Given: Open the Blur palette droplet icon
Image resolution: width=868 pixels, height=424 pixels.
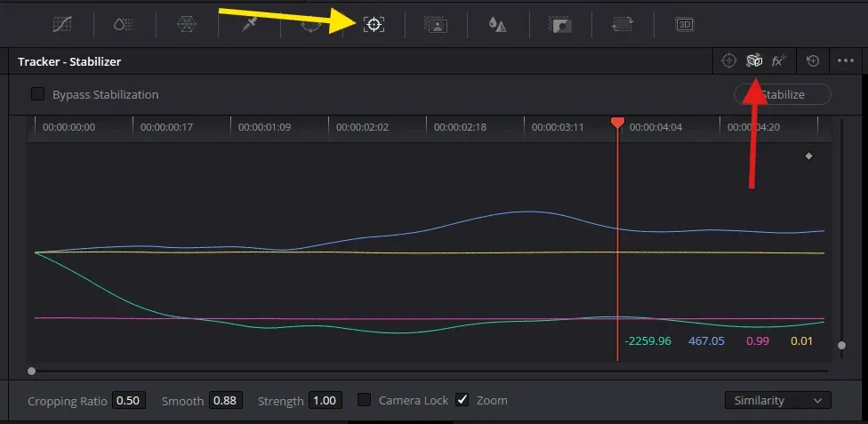Looking at the screenshot, I should click(498, 24).
